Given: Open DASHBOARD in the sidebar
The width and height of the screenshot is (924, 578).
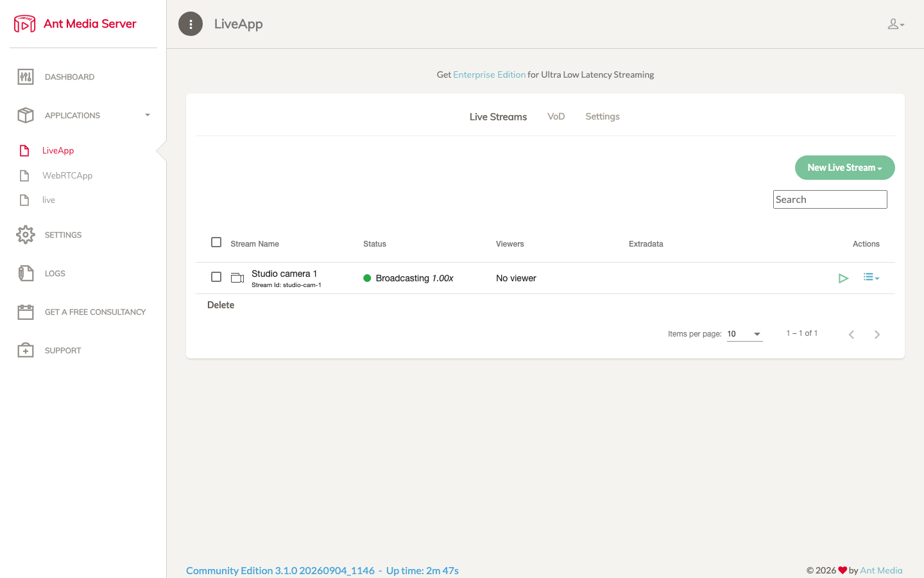Looking at the screenshot, I should (x=70, y=77).
